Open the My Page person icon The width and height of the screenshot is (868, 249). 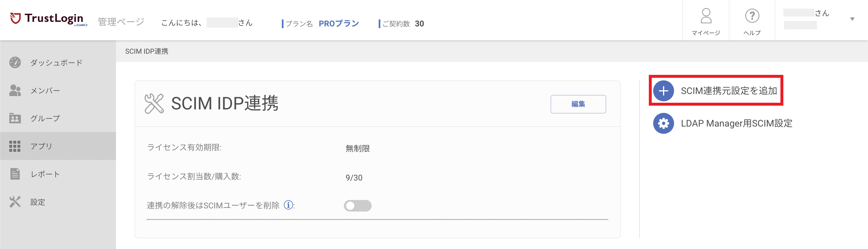[706, 16]
